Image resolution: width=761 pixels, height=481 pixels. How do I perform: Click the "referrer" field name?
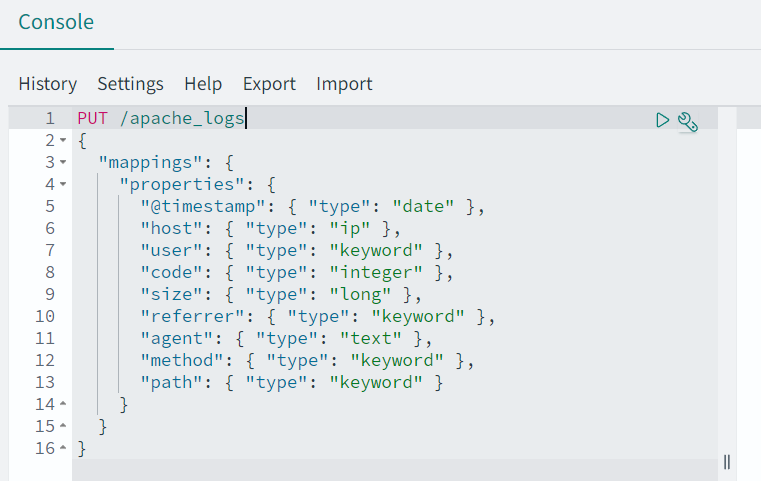[x=192, y=316]
